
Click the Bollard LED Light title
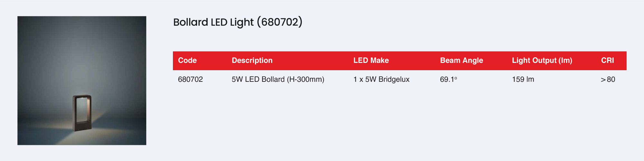pos(213,22)
